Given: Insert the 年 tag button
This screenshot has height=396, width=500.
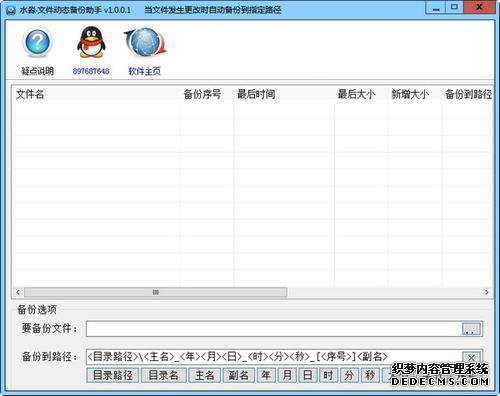Looking at the screenshot, I should [266, 375].
